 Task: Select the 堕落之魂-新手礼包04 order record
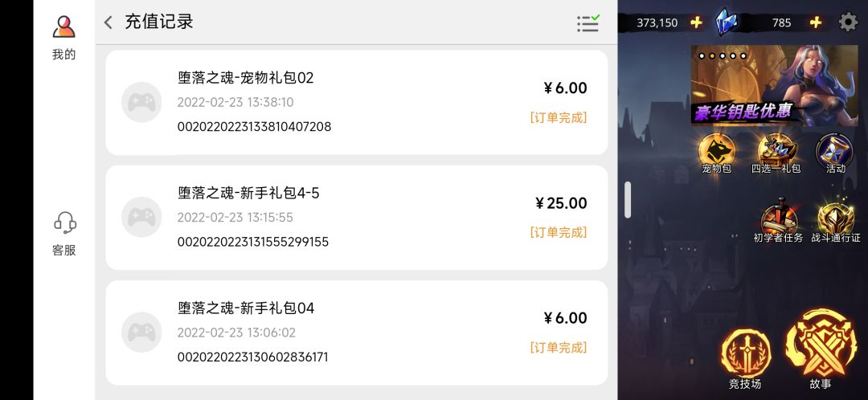click(x=357, y=333)
